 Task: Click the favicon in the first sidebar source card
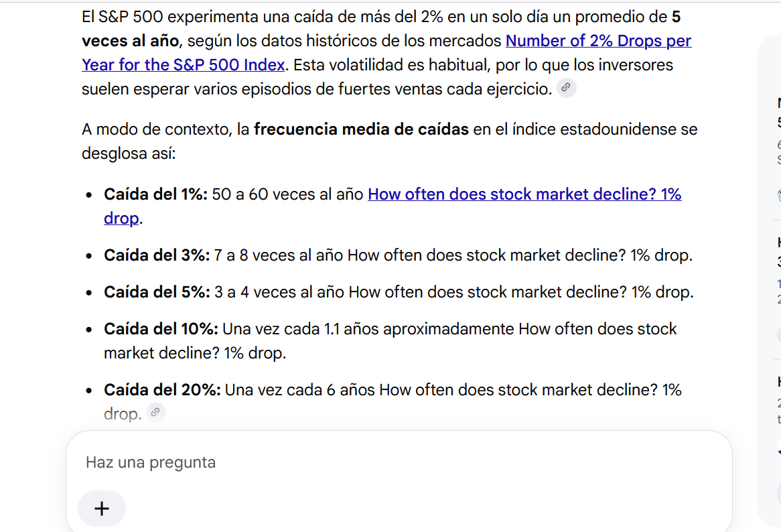point(778,195)
